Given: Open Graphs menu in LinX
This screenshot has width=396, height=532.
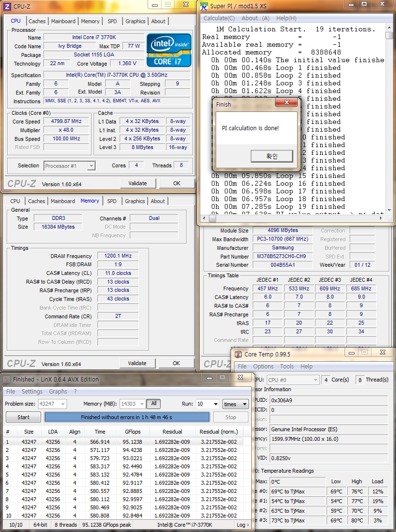Looking at the screenshot, I should point(58,391).
